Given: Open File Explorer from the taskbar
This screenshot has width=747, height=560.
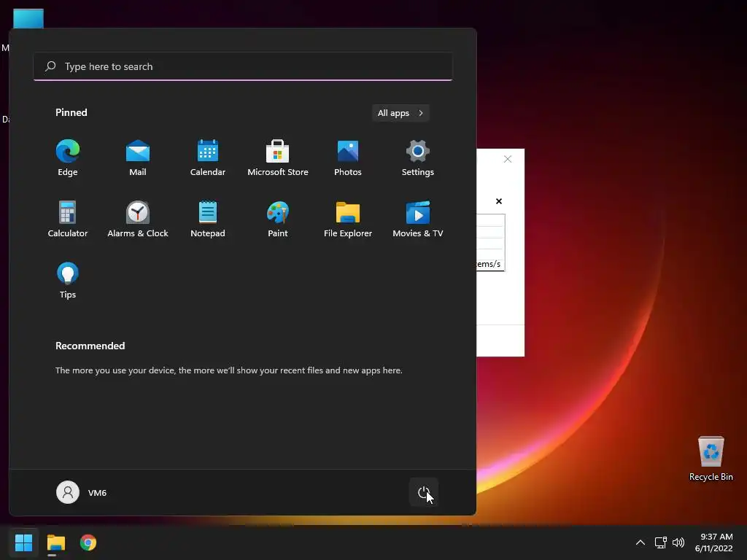Looking at the screenshot, I should coord(55,542).
